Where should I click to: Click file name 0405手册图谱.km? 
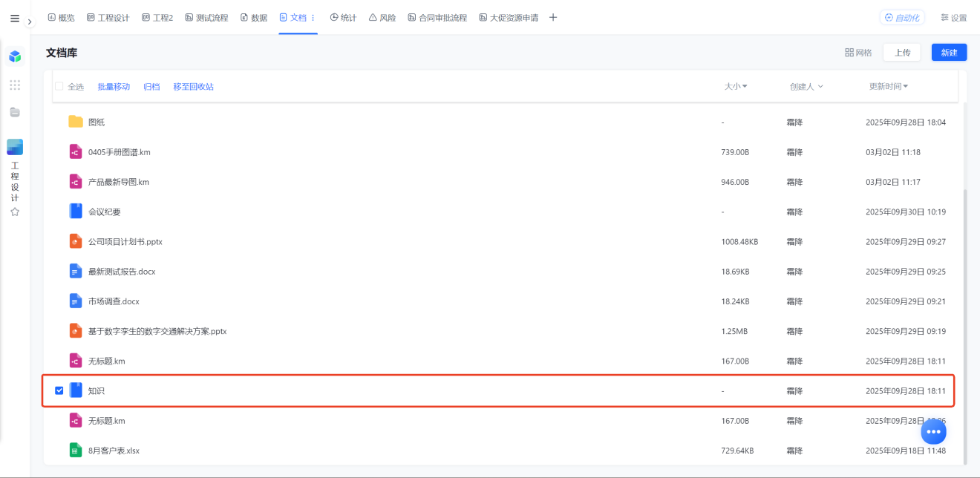tap(120, 152)
